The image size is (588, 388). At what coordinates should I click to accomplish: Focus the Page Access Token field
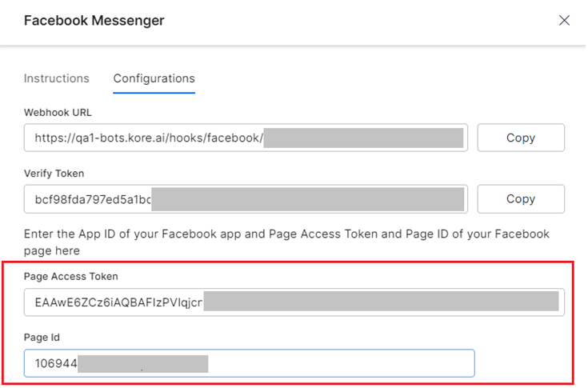click(x=294, y=302)
